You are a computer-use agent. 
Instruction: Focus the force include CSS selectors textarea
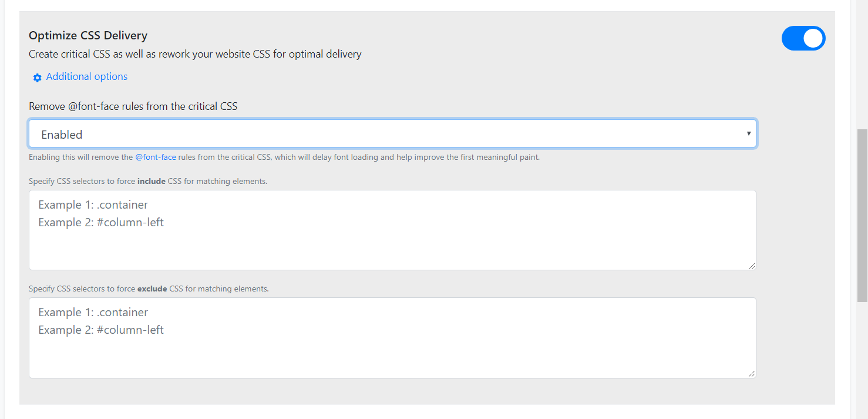tap(392, 230)
